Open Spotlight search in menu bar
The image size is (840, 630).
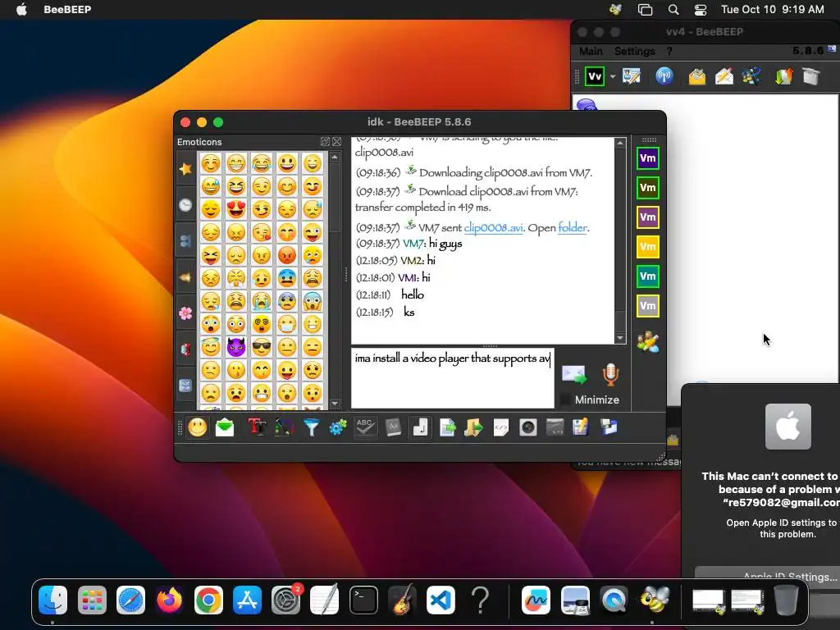673,9
